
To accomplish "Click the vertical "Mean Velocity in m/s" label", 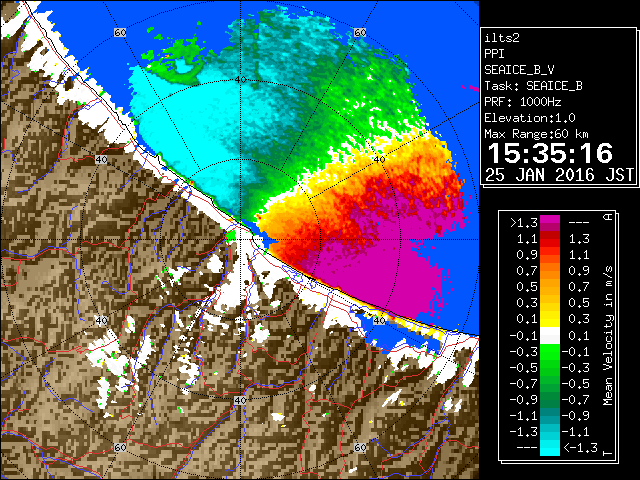I will click(x=608, y=336).
